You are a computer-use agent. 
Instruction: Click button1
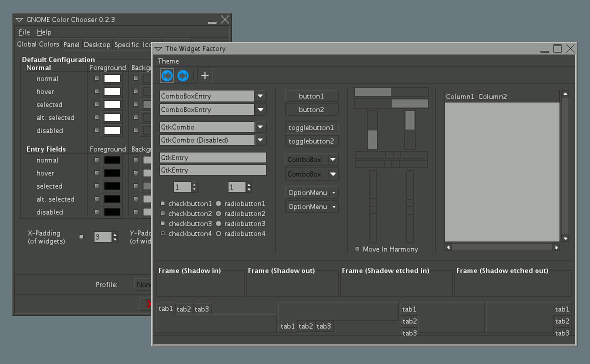tap(311, 96)
